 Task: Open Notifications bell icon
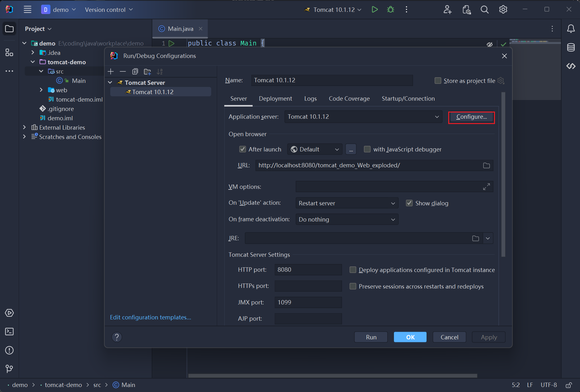click(x=571, y=29)
